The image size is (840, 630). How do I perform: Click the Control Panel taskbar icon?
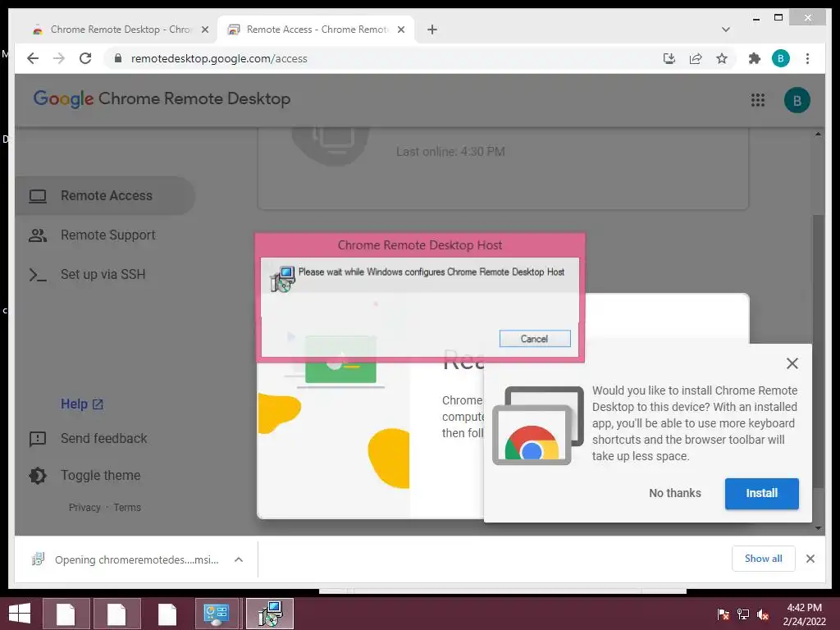(x=216, y=614)
